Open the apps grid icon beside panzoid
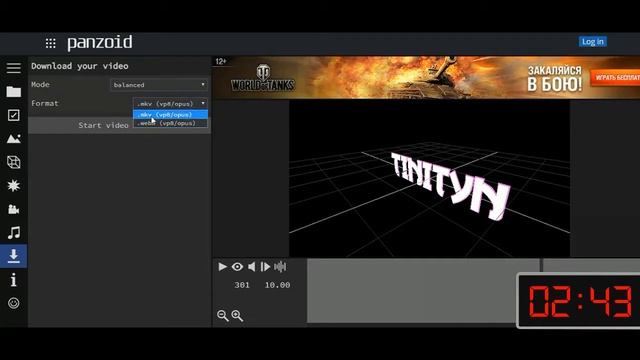 pos(51,43)
